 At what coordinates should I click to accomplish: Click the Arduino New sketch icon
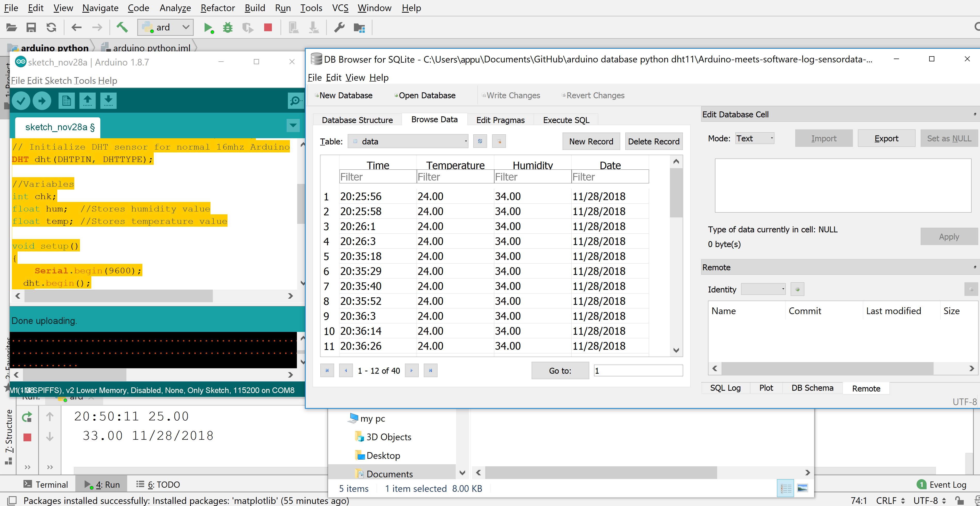[x=66, y=101]
